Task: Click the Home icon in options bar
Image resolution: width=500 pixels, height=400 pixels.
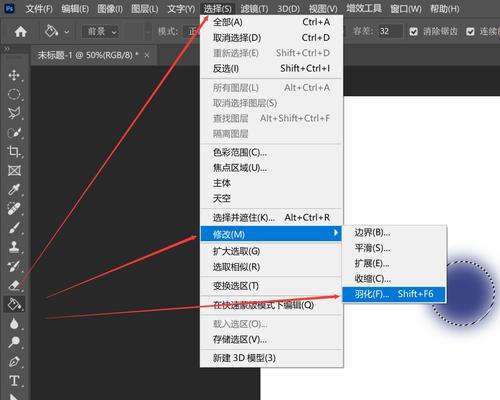Action: tap(20, 32)
